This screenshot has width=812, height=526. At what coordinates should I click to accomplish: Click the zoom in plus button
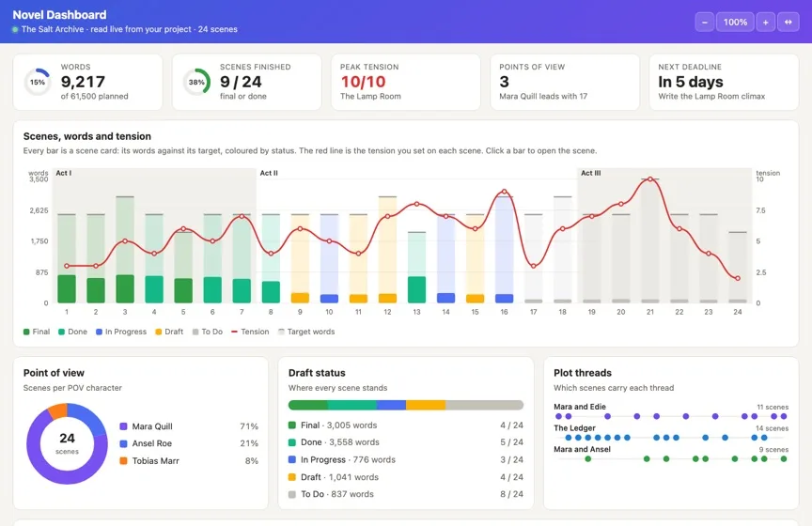click(x=765, y=23)
